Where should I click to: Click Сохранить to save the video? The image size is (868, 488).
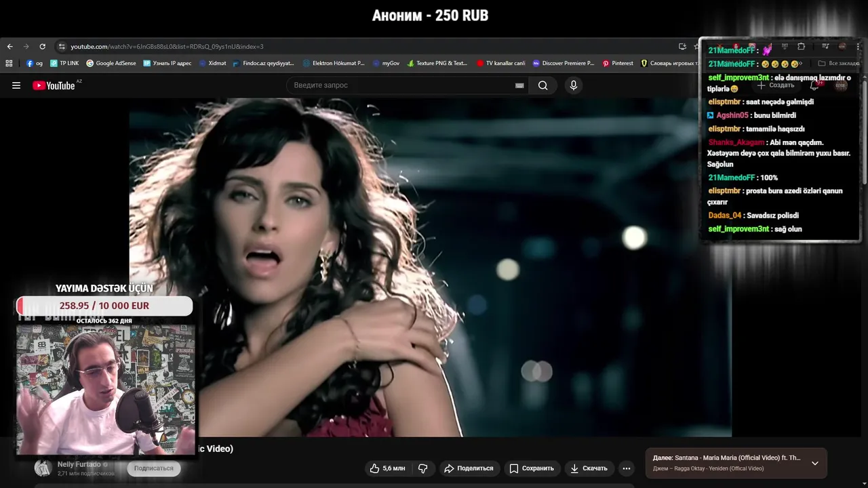532,468
